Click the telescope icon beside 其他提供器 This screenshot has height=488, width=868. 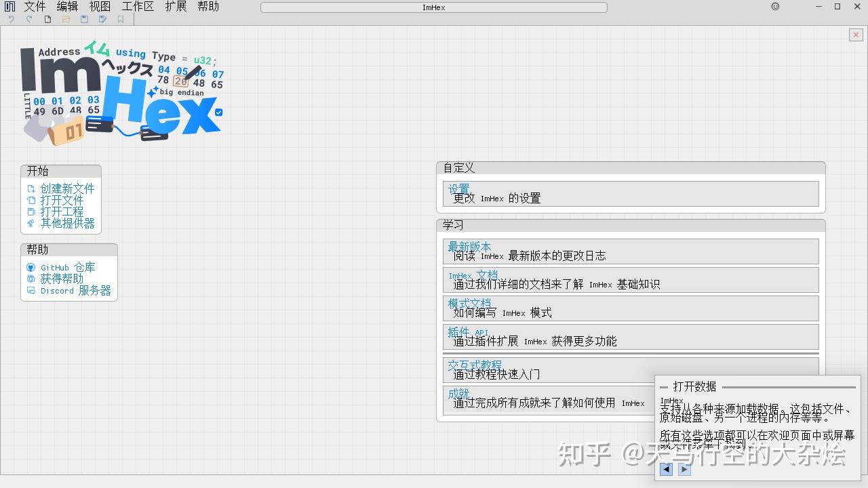[31, 223]
